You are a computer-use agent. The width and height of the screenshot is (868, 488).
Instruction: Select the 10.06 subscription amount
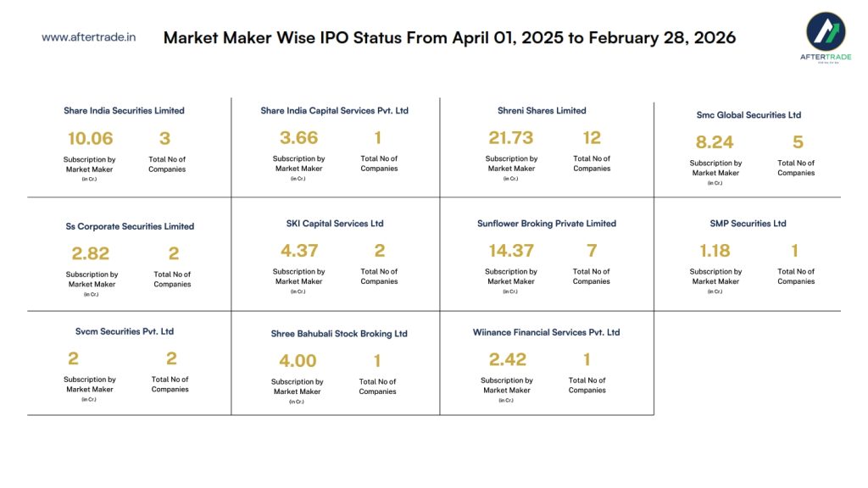[x=90, y=139]
